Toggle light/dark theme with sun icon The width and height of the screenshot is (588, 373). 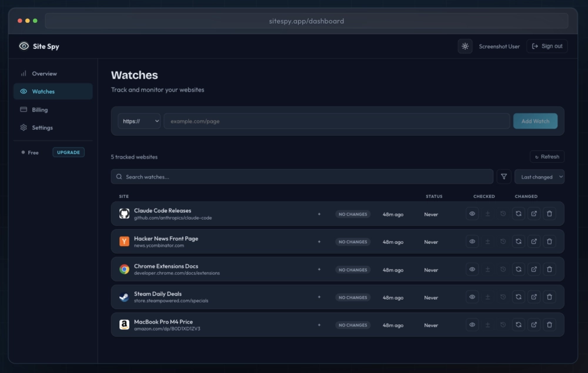[465, 46]
